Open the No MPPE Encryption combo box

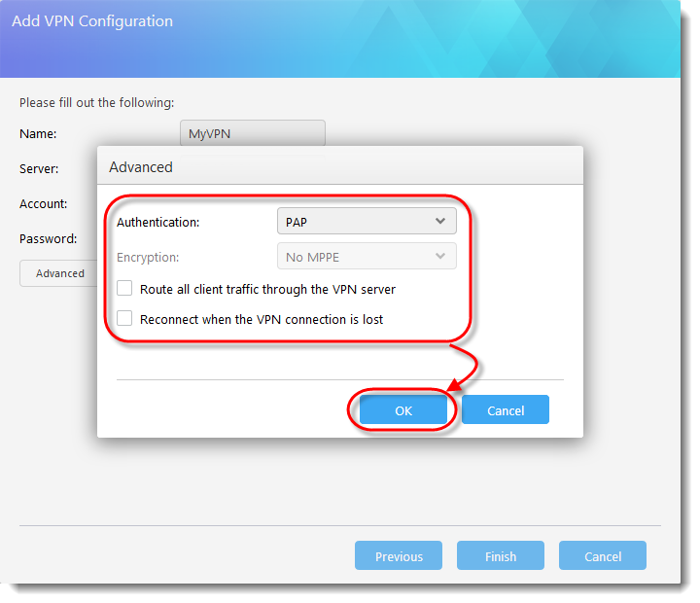tap(367, 256)
